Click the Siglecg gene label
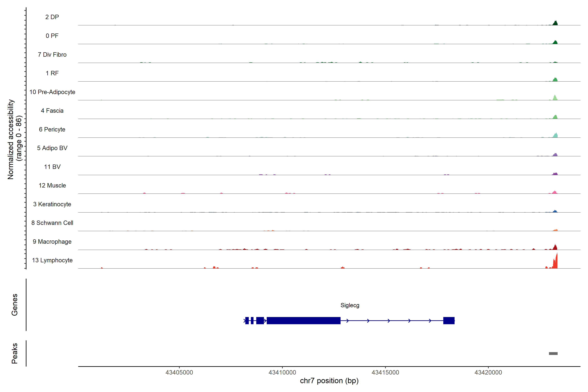 pos(350,305)
